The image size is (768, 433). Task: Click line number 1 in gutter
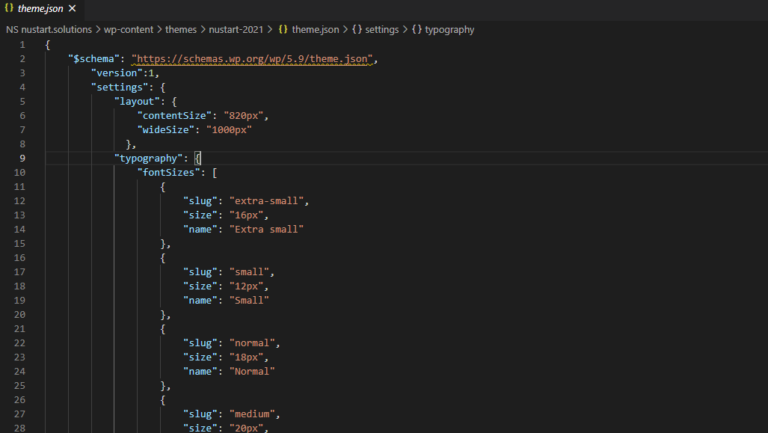click(x=23, y=45)
